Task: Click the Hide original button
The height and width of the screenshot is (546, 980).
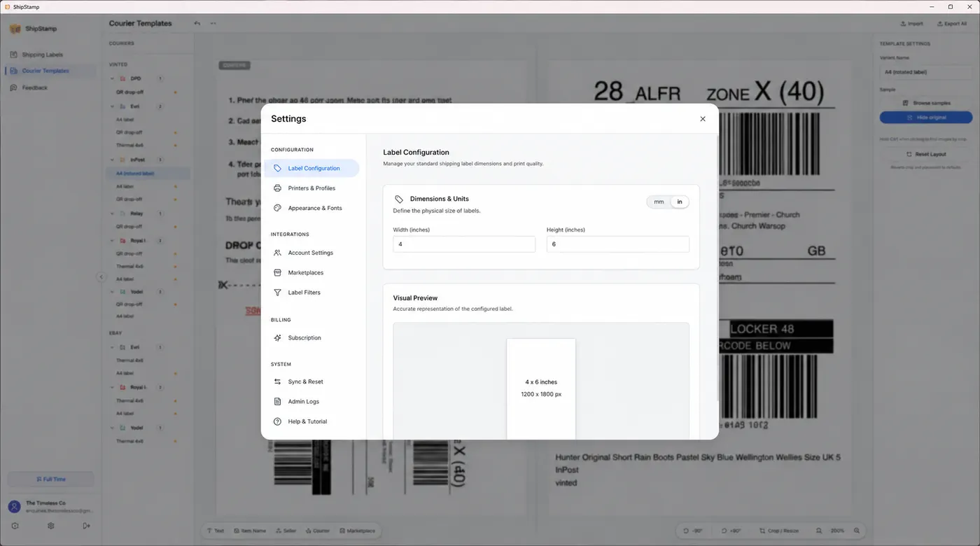Action: 926,118
